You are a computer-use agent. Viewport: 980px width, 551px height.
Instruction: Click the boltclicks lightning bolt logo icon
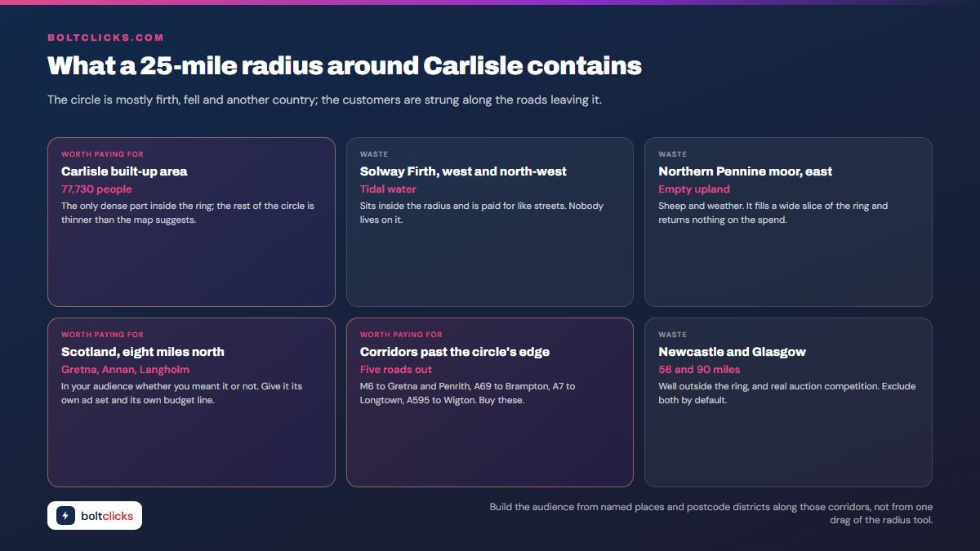click(65, 516)
